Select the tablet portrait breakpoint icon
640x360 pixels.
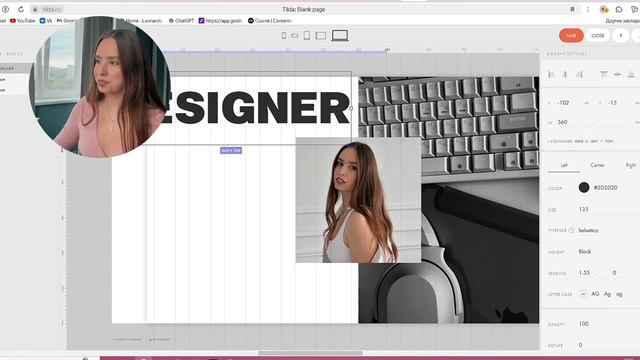307,36
